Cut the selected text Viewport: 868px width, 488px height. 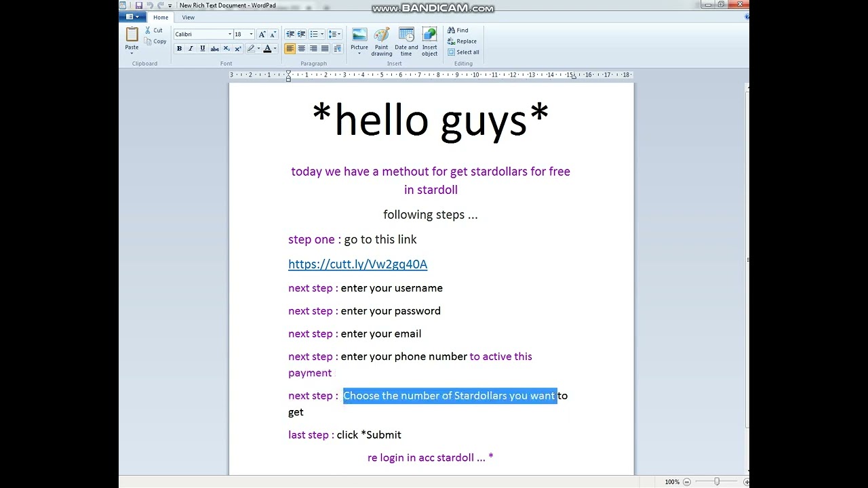point(153,30)
